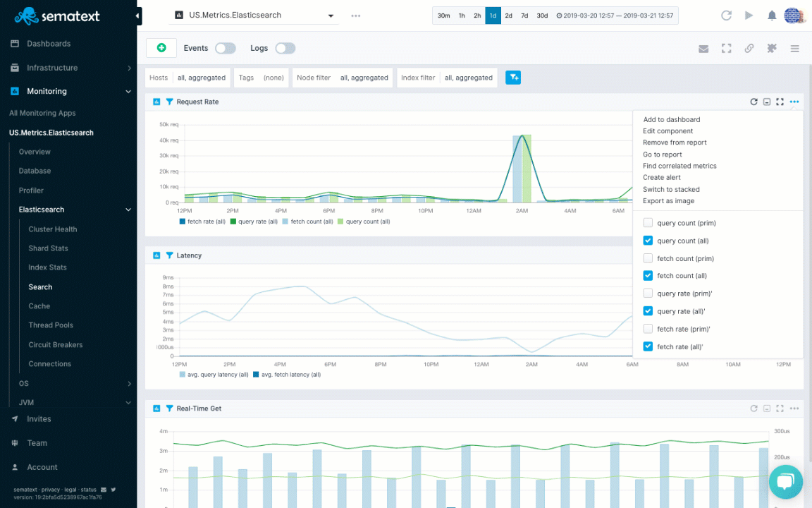Close Request Rate ellipsis menu

(x=794, y=102)
